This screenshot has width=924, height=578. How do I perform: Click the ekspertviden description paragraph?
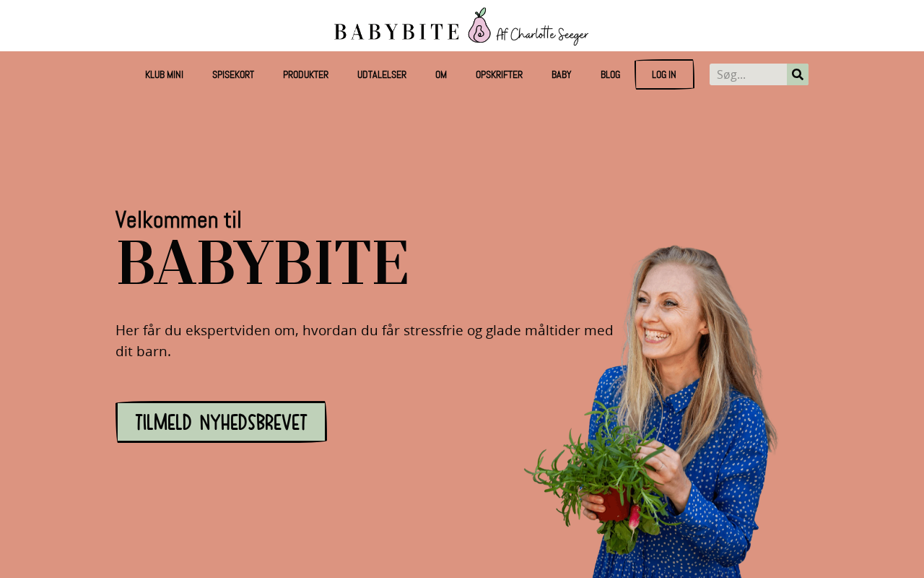pyautogui.click(x=365, y=340)
